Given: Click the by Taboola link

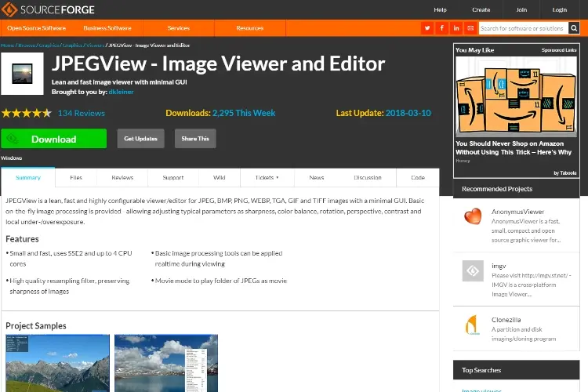Looking at the screenshot, I should point(564,173).
